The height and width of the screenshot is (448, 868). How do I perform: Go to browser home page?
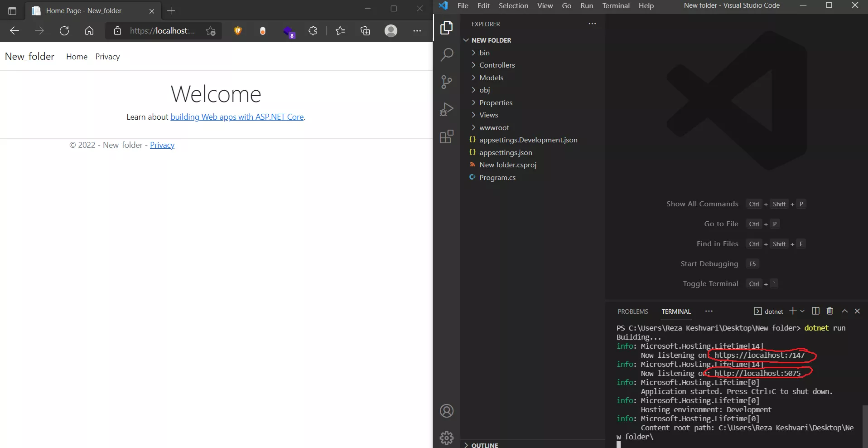(89, 31)
